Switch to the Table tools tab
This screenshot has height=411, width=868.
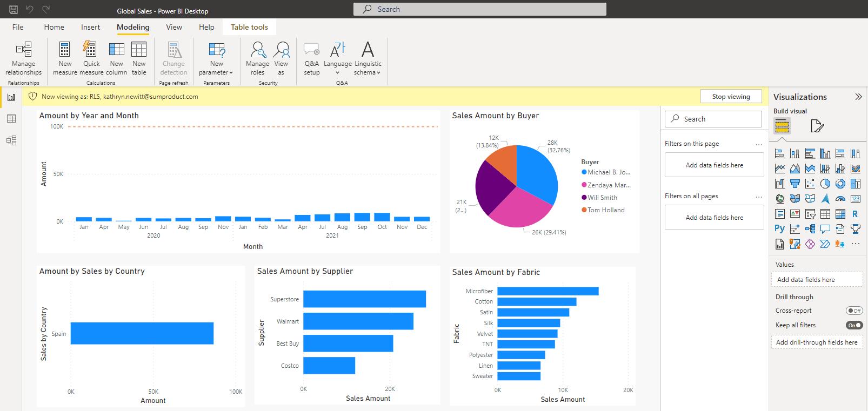coord(249,27)
